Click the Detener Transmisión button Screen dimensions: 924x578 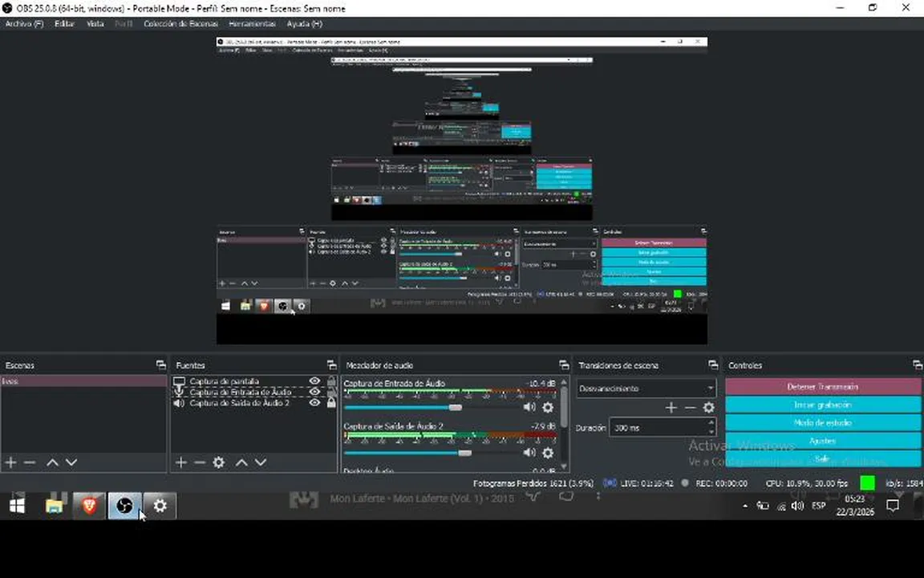pyautogui.click(x=823, y=387)
